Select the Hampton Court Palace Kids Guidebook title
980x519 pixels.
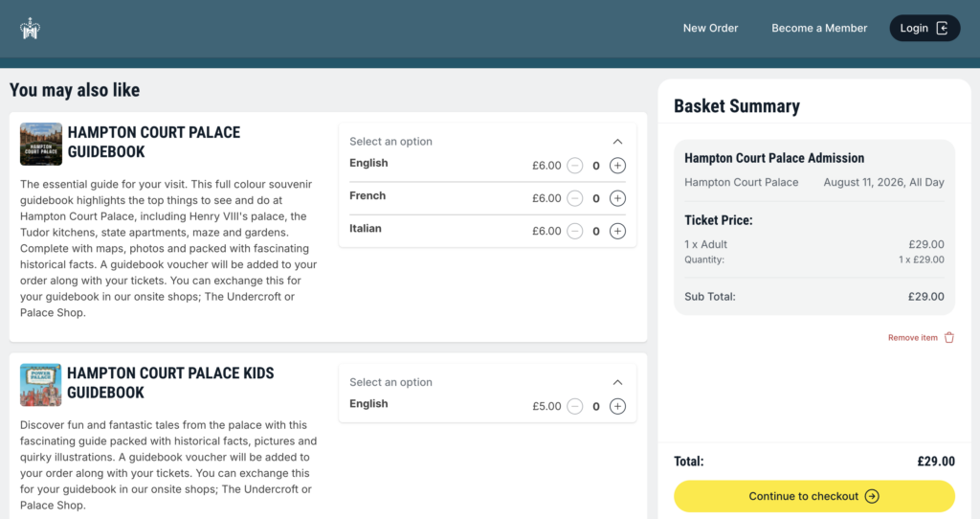point(170,383)
